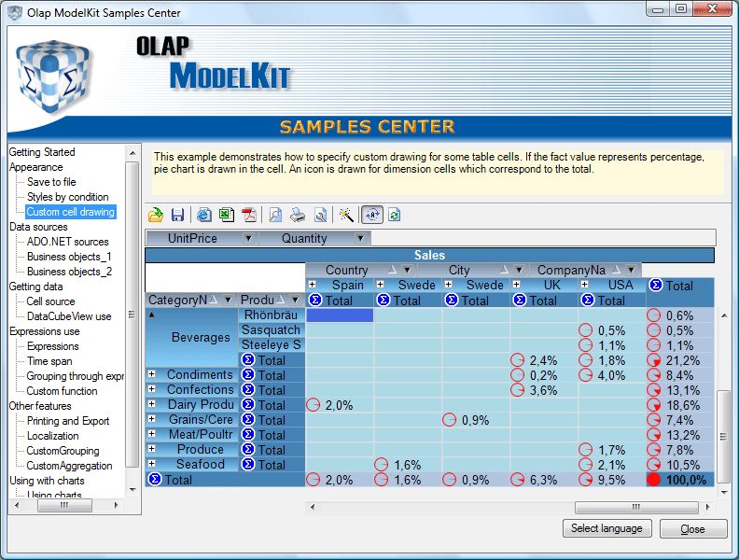This screenshot has width=739, height=560.
Task: Click sigma Total icon under USA
Action: pyautogui.click(x=587, y=300)
